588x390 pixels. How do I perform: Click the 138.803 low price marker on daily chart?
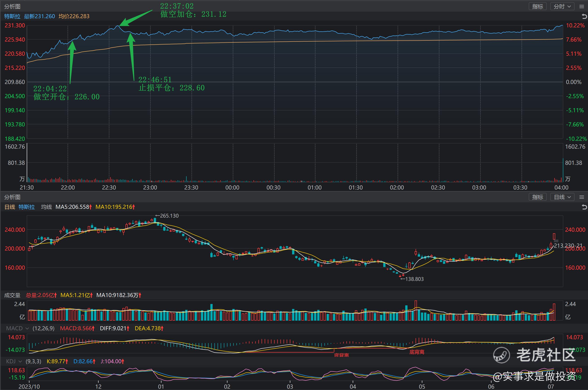(412, 279)
